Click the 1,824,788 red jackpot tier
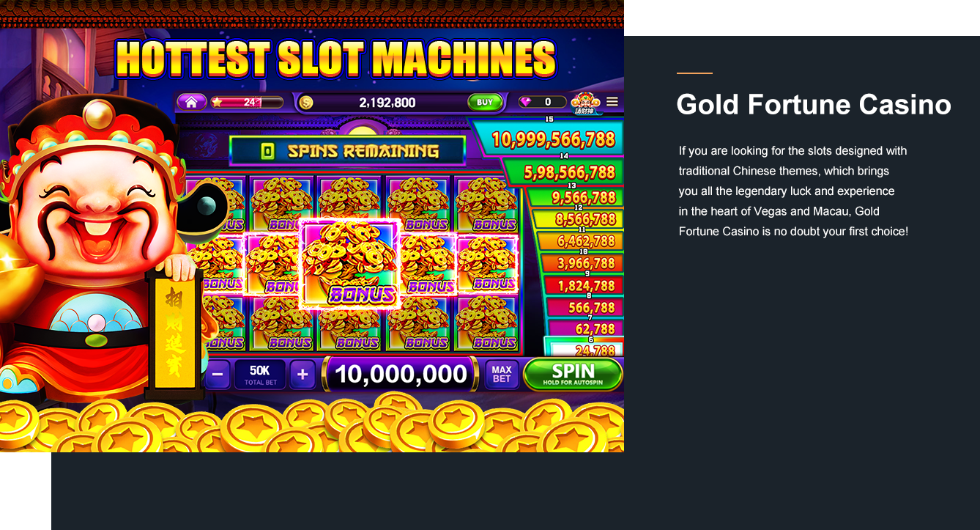The image size is (980, 530). (x=584, y=285)
